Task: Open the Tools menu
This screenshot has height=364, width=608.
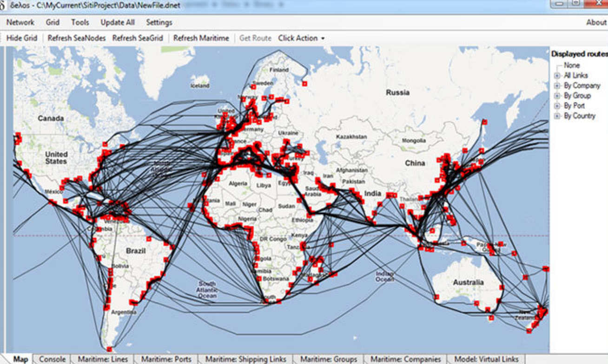Action: (x=80, y=22)
